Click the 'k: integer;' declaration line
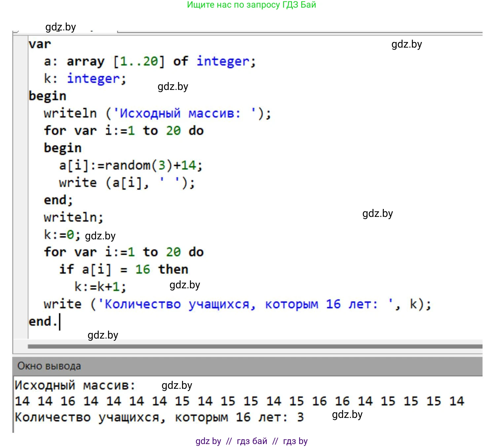This screenshot has height=447, width=504. coord(85,79)
